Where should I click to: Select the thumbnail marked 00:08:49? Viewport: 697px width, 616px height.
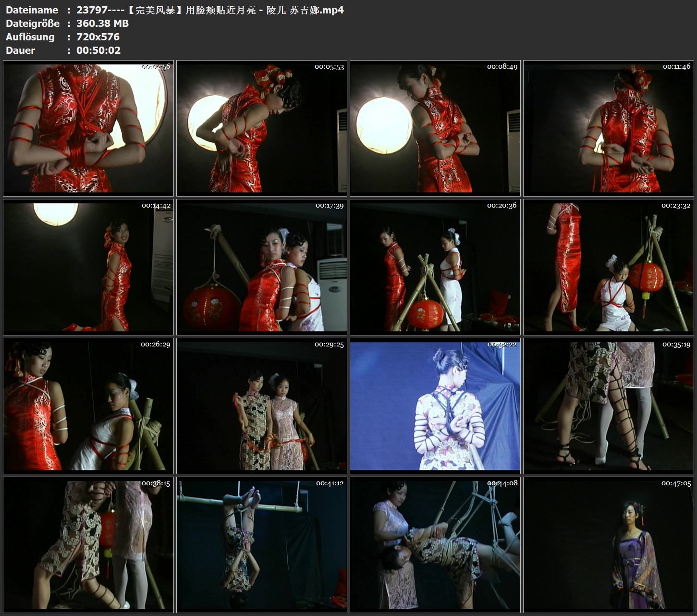click(435, 128)
